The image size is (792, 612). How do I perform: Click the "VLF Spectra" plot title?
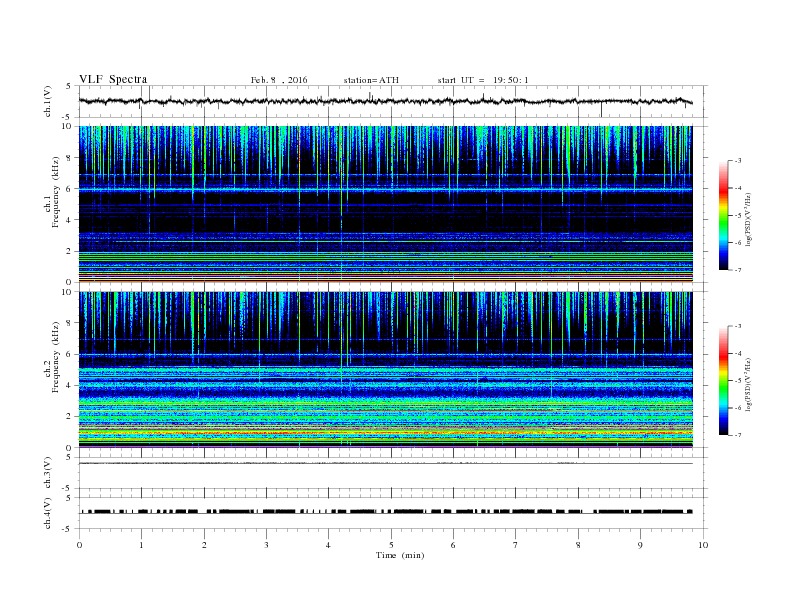click(x=113, y=79)
